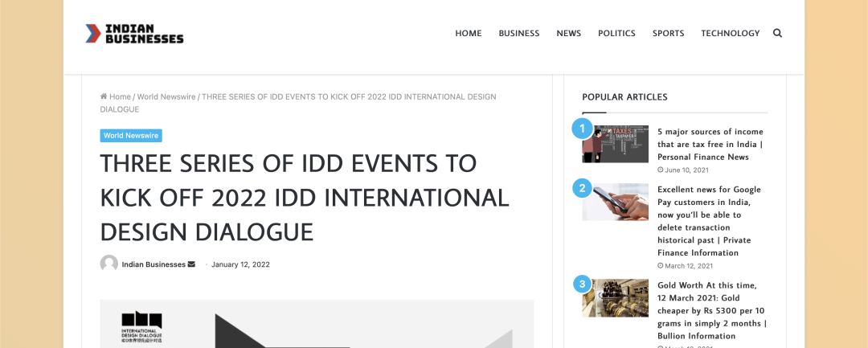Click the home icon in breadcrumb
The height and width of the screenshot is (348, 868).
click(104, 96)
